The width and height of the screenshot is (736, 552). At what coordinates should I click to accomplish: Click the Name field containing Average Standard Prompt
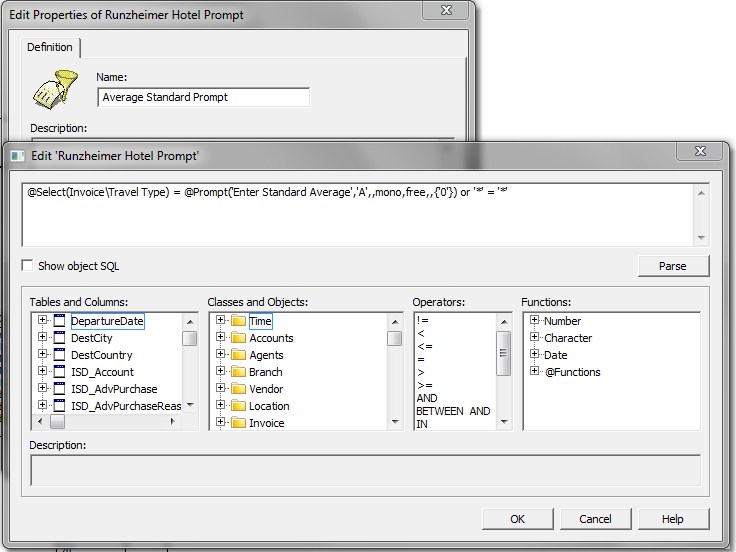203,97
